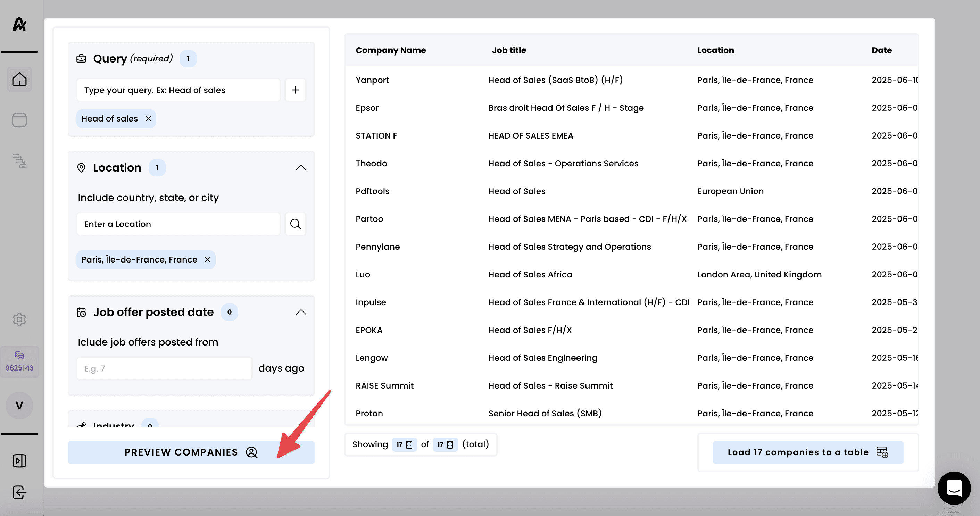This screenshot has height=516, width=980.
Task: Open the tables icon in sidebar
Action: click(x=19, y=120)
